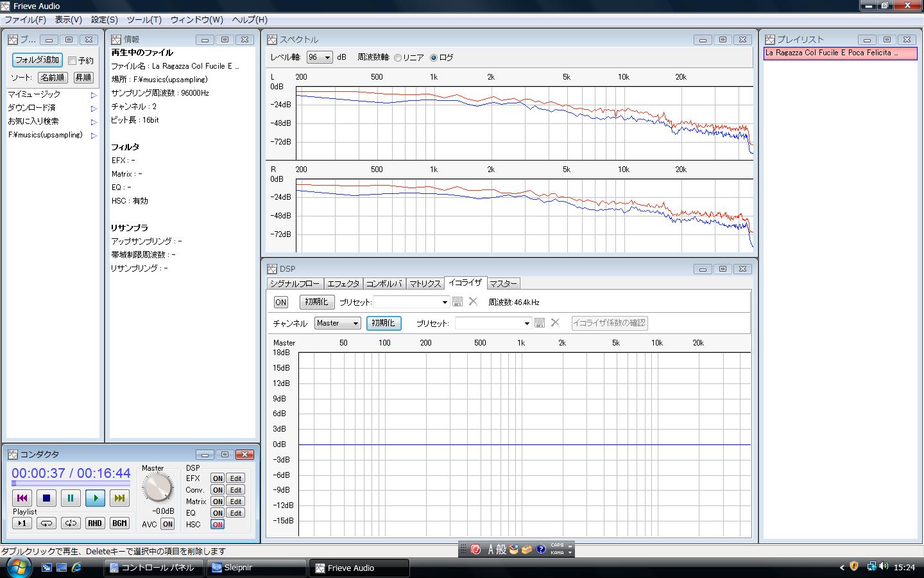Save channel preset with floppy icon
This screenshot has width=924, height=578.
click(540, 323)
